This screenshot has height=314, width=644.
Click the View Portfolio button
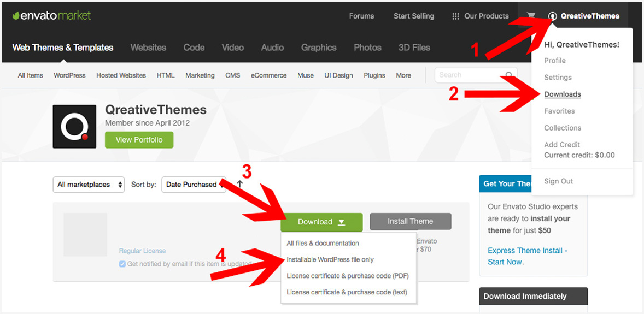[x=139, y=140]
